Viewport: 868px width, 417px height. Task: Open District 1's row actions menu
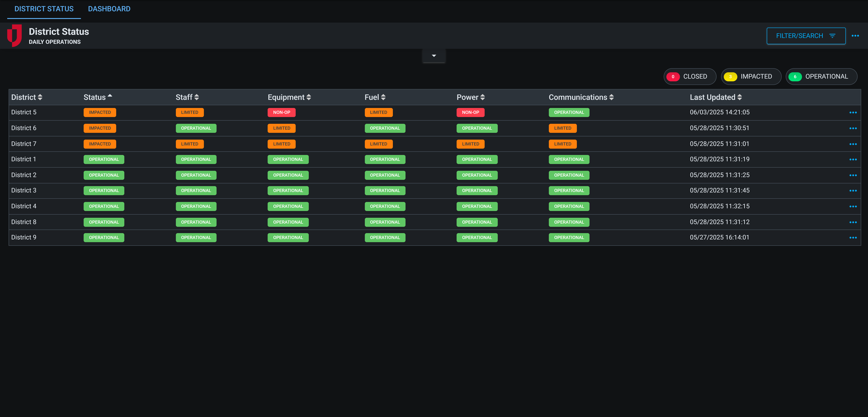[x=853, y=159]
